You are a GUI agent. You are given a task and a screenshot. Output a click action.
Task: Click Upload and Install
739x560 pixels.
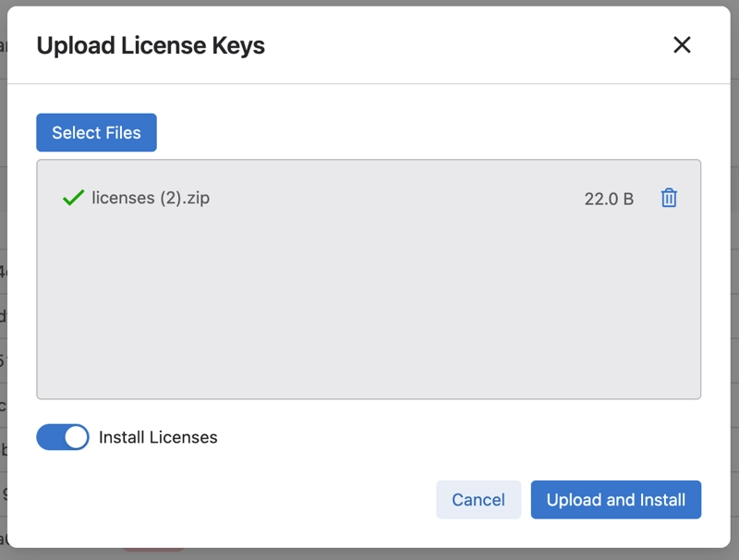(x=615, y=500)
